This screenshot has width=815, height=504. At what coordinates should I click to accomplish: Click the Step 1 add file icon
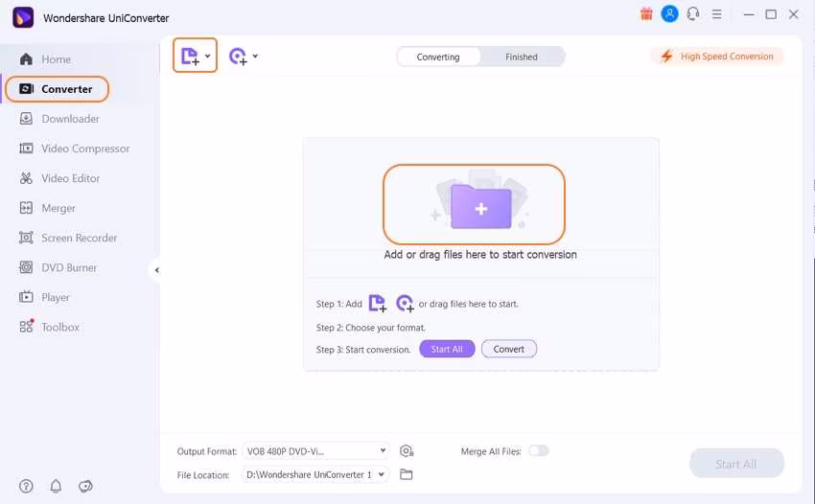(x=378, y=303)
